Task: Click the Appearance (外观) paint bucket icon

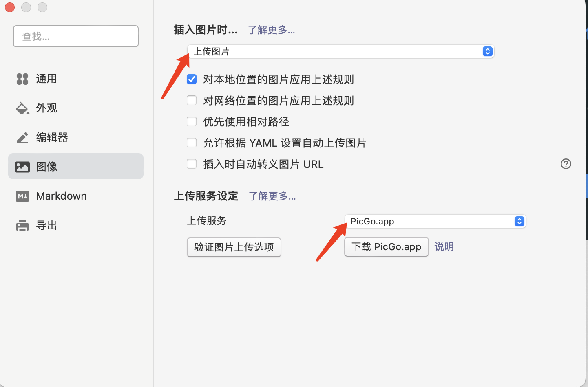Action: [x=22, y=108]
